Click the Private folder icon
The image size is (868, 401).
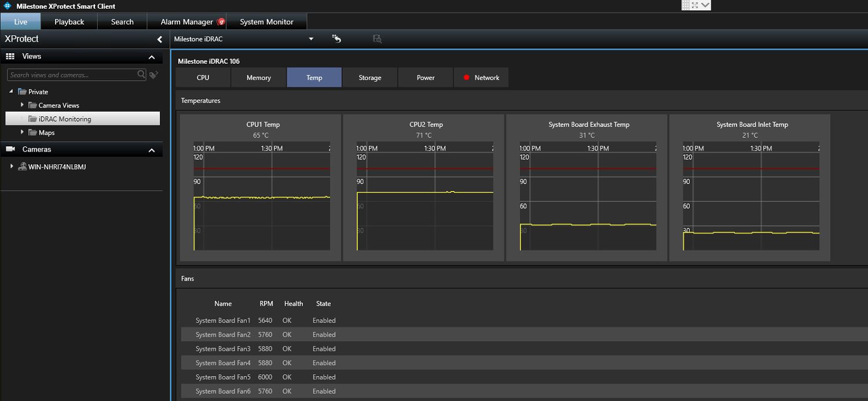[x=23, y=91]
